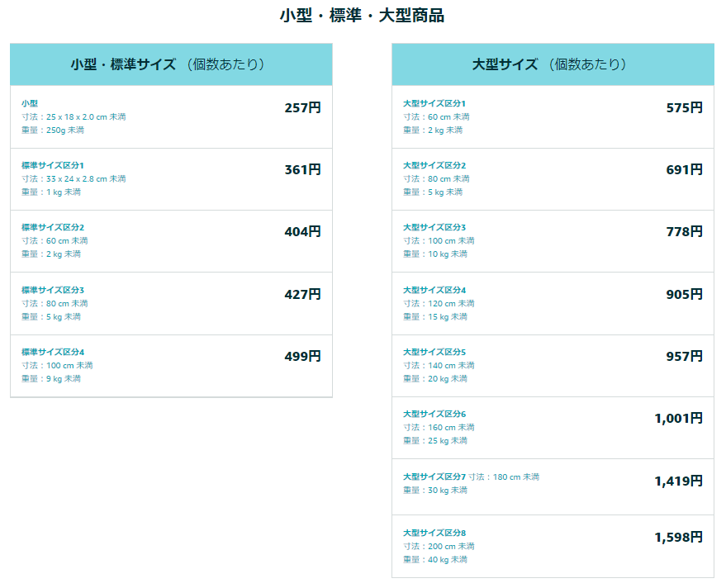The image size is (726, 588).
Task: Select the 小型 size label
Action: tap(30, 103)
